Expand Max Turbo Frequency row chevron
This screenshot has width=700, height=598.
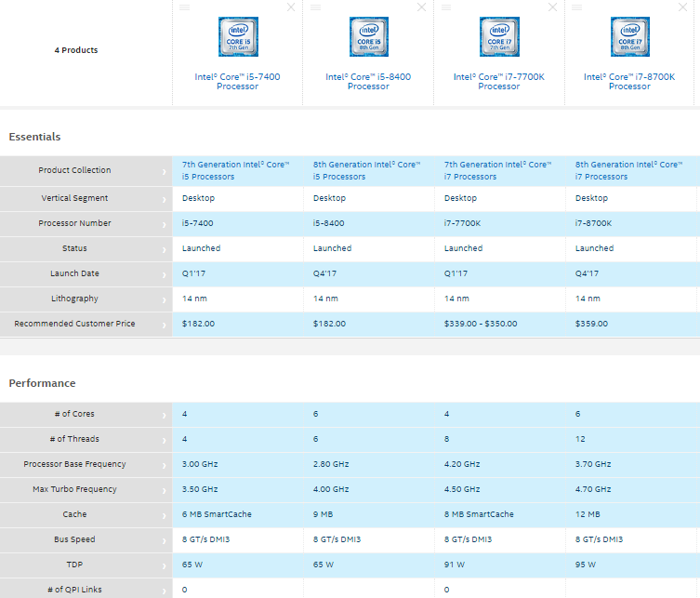(x=165, y=491)
